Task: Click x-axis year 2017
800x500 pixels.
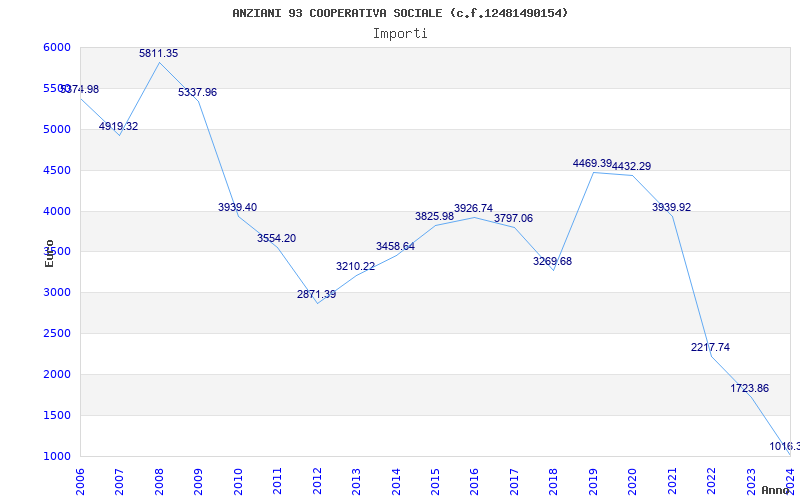Action: coord(514,482)
